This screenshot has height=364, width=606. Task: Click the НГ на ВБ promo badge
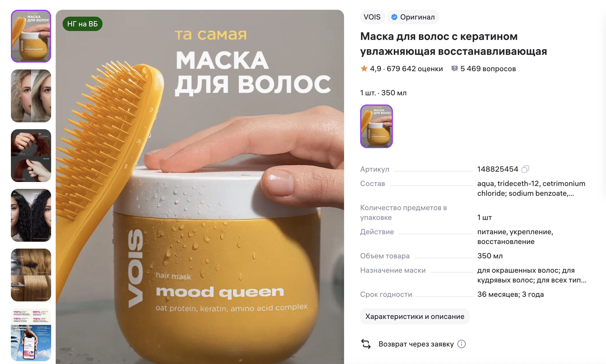tap(82, 24)
